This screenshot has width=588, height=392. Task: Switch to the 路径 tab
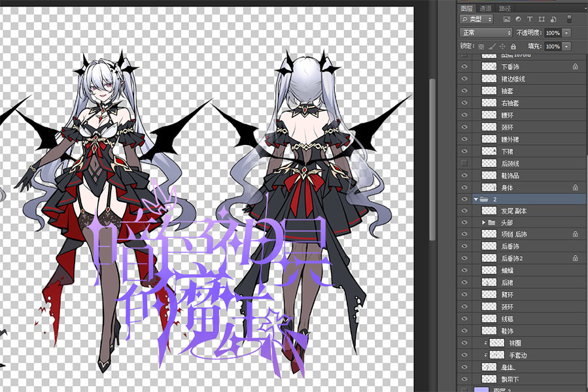click(x=505, y=8)
